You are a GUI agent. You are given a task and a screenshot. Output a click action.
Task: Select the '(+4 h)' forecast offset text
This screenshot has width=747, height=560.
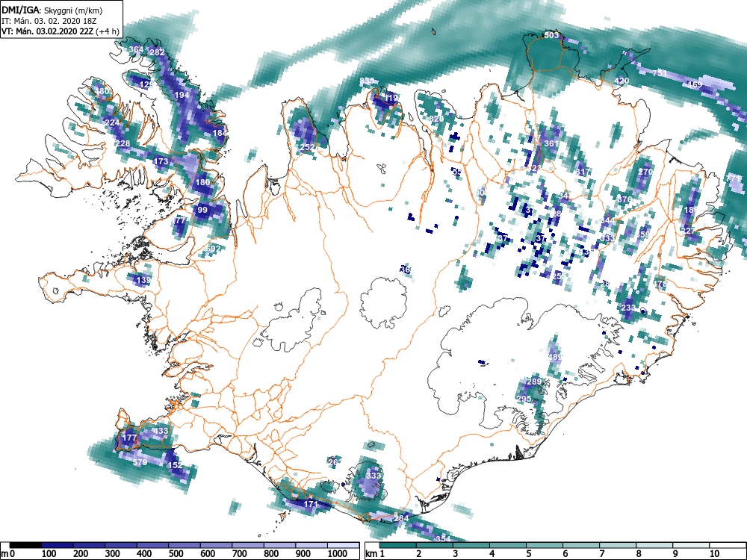pyautogui.click(x=107, y=32)
